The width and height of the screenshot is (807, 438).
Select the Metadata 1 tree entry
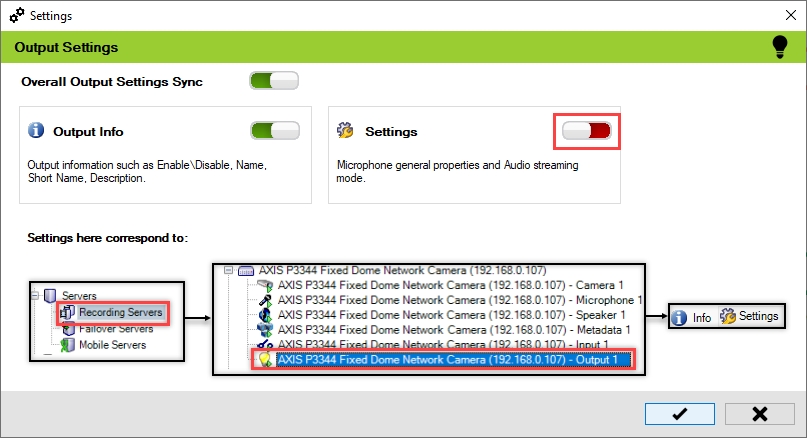pos(454,329)
